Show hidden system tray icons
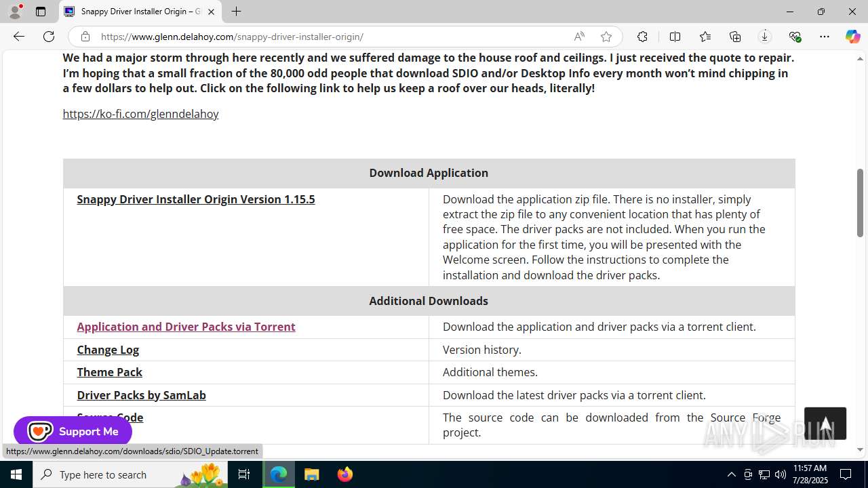Viewport: 868px width, 488px height. point(731,474)
